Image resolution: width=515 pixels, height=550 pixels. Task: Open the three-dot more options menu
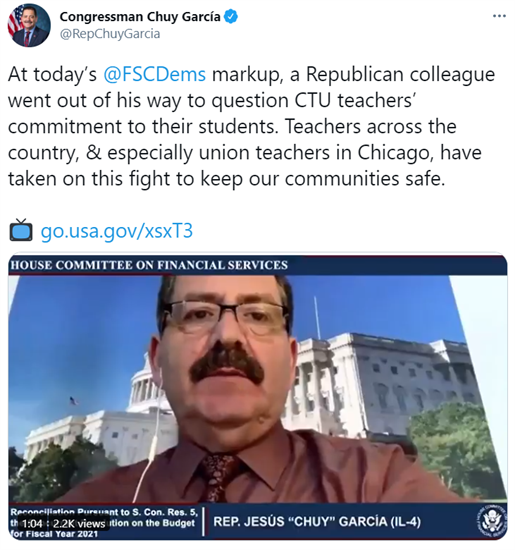pyautogui.click(x=499, y=16)
